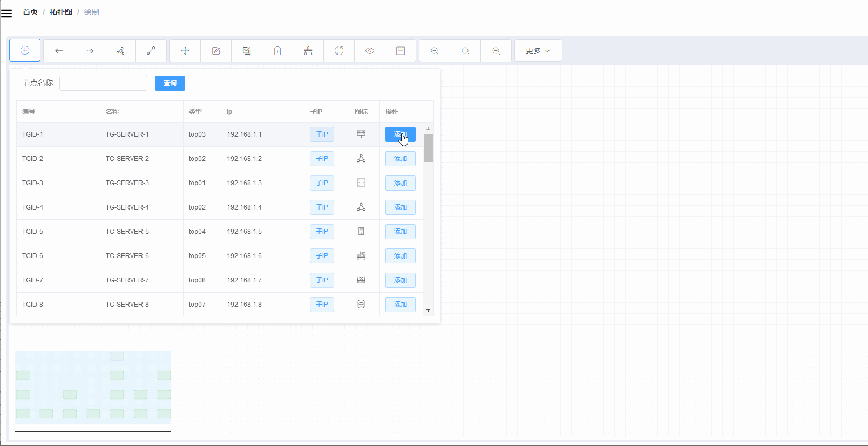
Task: Click the edit pencil toolbar icon
Action: pyautogui.click(x=216, y=51)
